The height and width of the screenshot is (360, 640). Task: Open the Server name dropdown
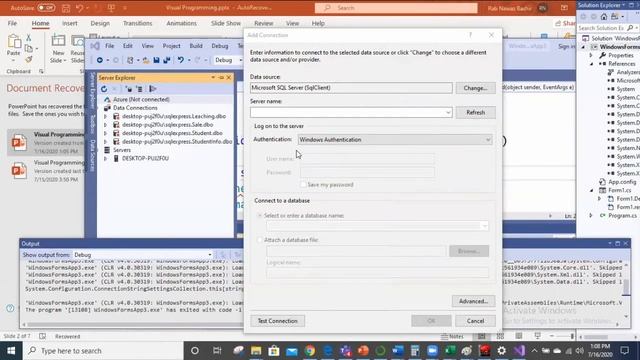[448, 112]
